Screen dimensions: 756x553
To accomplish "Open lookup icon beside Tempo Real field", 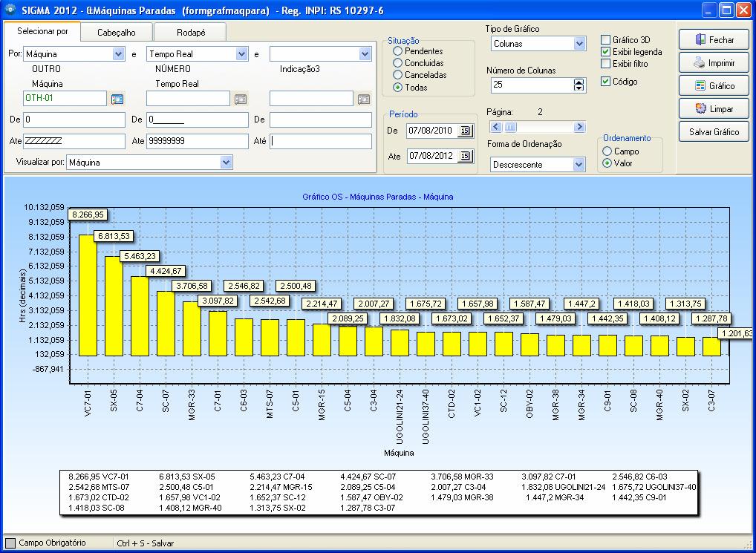I will pyautogui.click(x=241, y=99).
